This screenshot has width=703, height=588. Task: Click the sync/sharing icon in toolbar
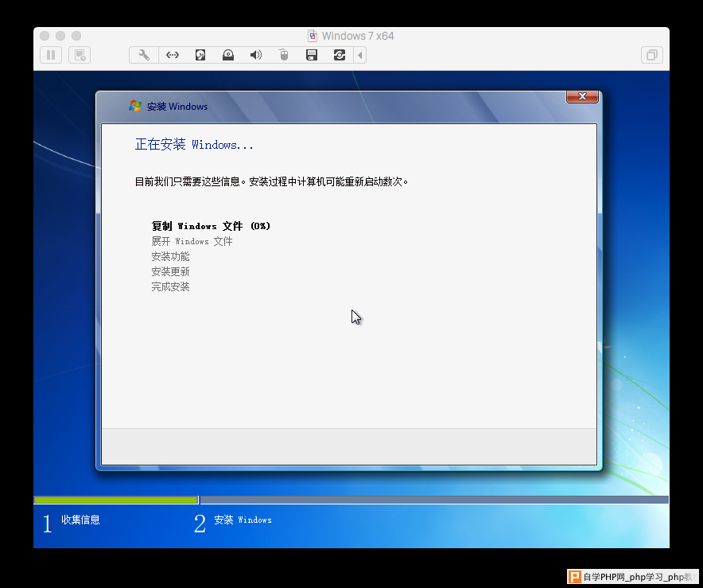[x=340, y=55]
